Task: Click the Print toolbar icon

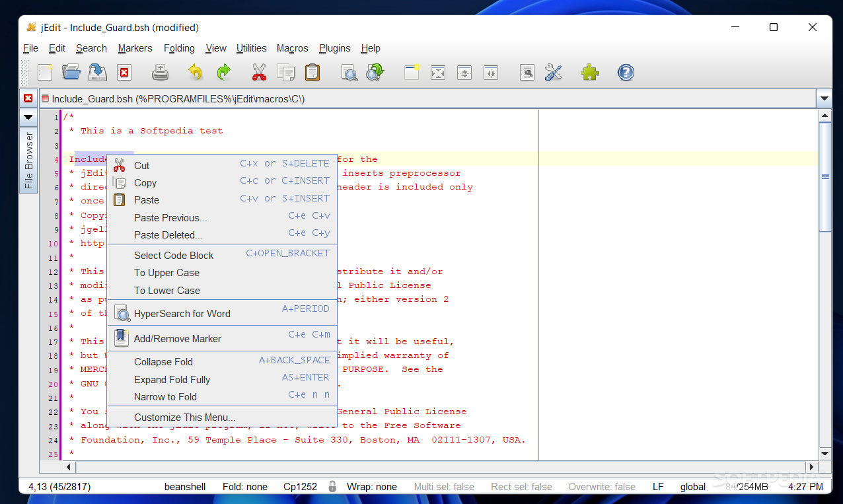Action: [161, 72]
